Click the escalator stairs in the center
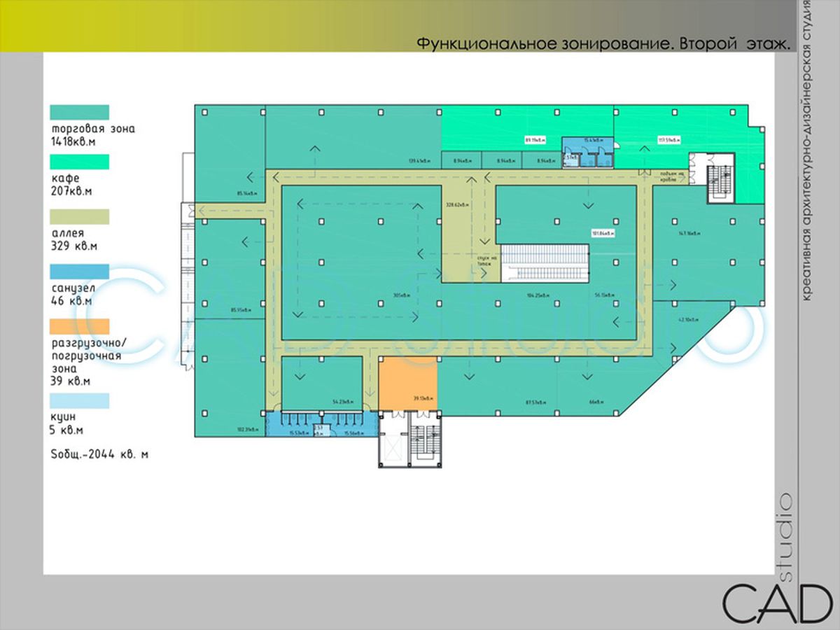 547,262
